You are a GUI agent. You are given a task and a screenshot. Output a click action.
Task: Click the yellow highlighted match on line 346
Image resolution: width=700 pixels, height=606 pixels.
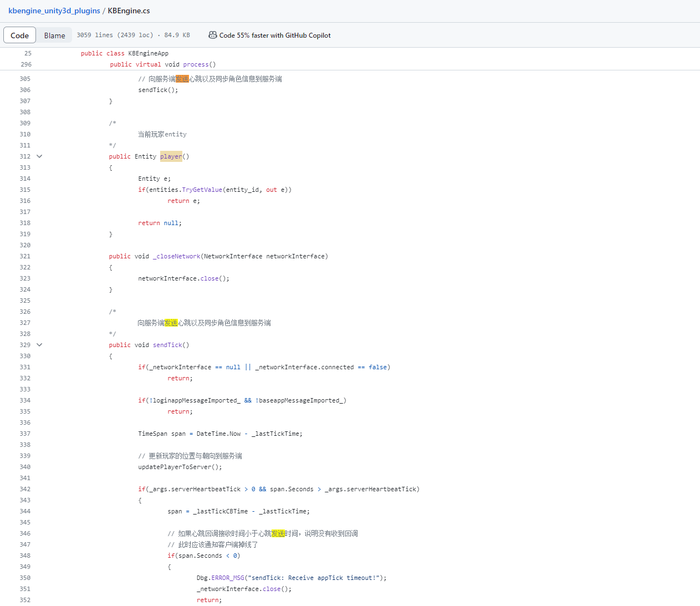click(x=278, y=533)
